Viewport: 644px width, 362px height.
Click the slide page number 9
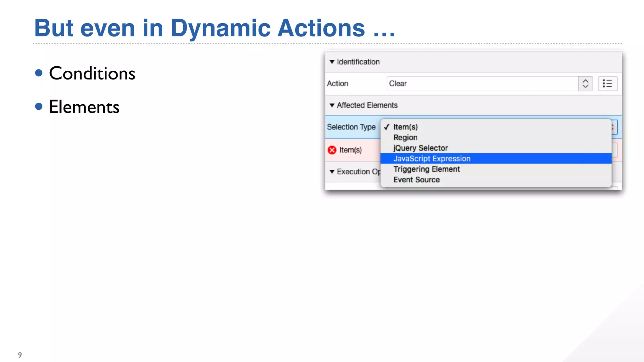(x=20, y=355)
